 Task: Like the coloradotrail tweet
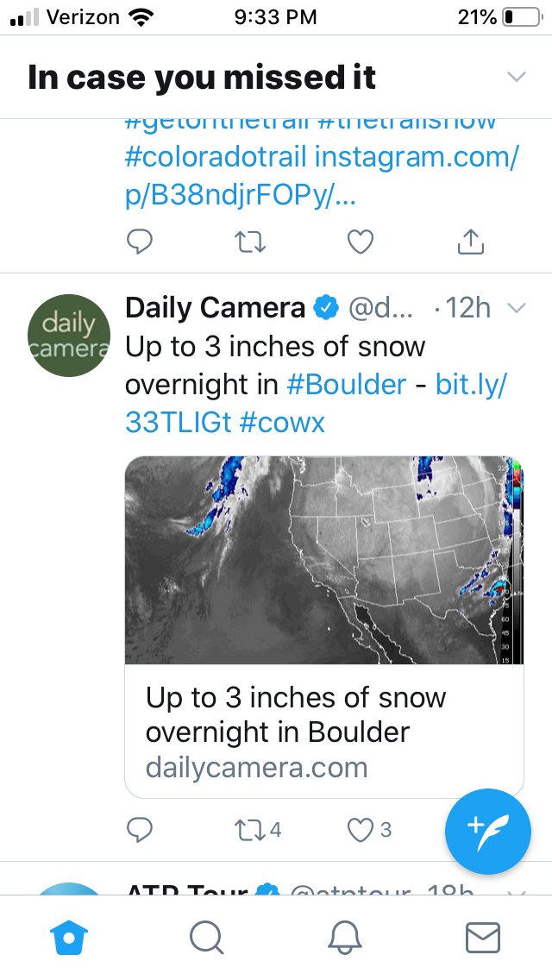(360, 242)
